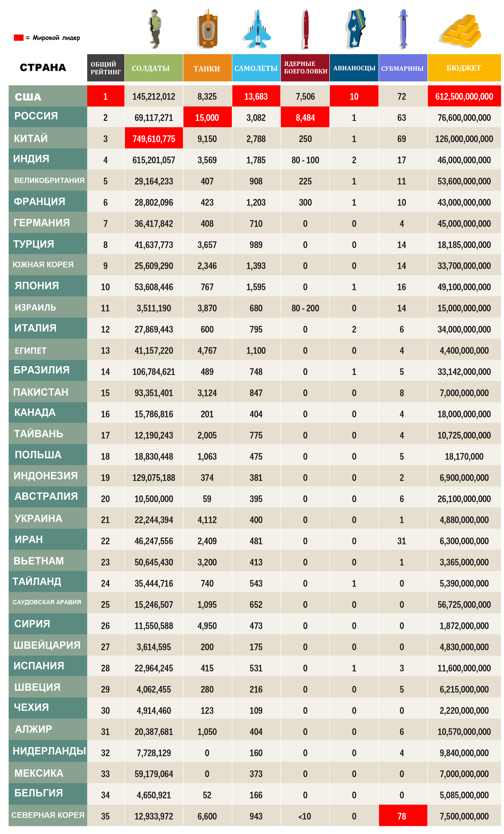Click the aircraft carrier icon
504x834 pixels.
pos(355,29)
